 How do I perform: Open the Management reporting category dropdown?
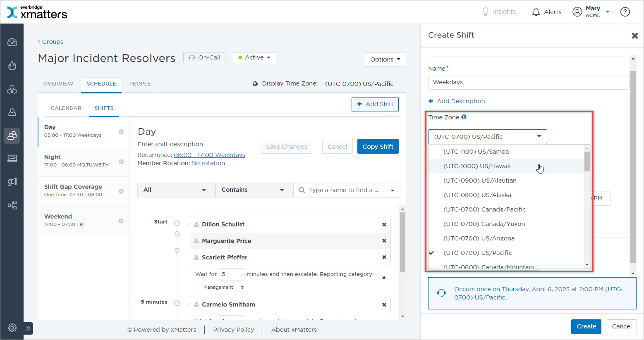point(222,287)
